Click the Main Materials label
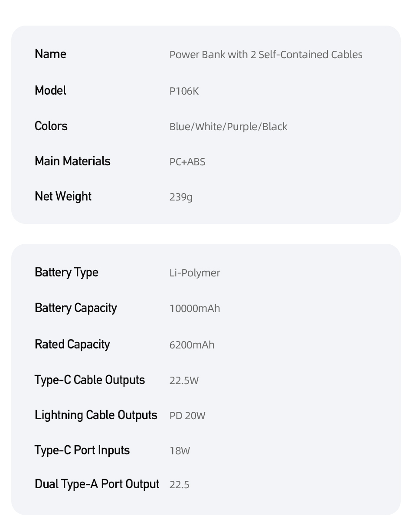Screen dimensions: 412x532 (x=72, y=161)
